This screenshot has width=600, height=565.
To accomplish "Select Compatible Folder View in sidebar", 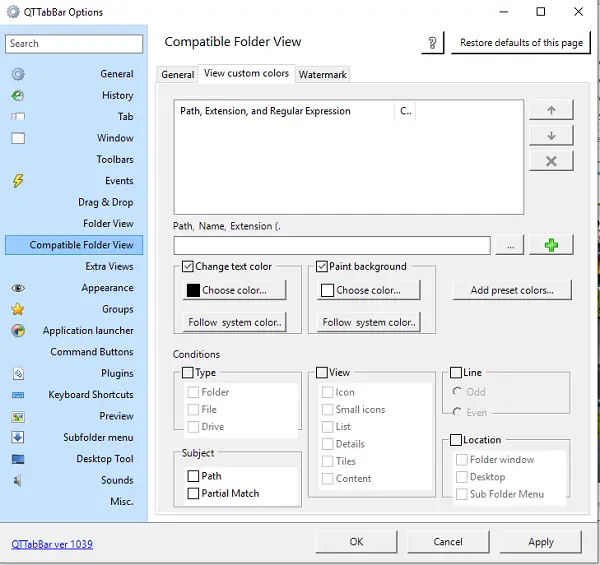I will [x=74, y=245].
